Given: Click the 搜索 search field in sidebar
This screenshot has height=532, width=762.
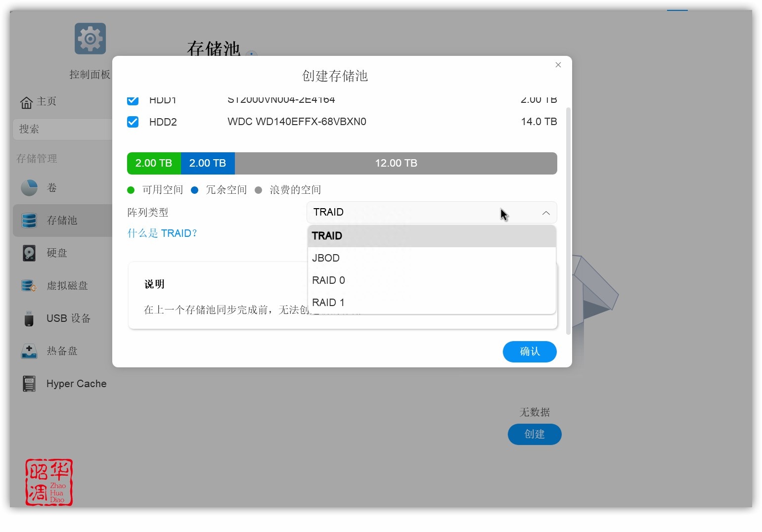Looking at the screenshot, I should [63, 129].
